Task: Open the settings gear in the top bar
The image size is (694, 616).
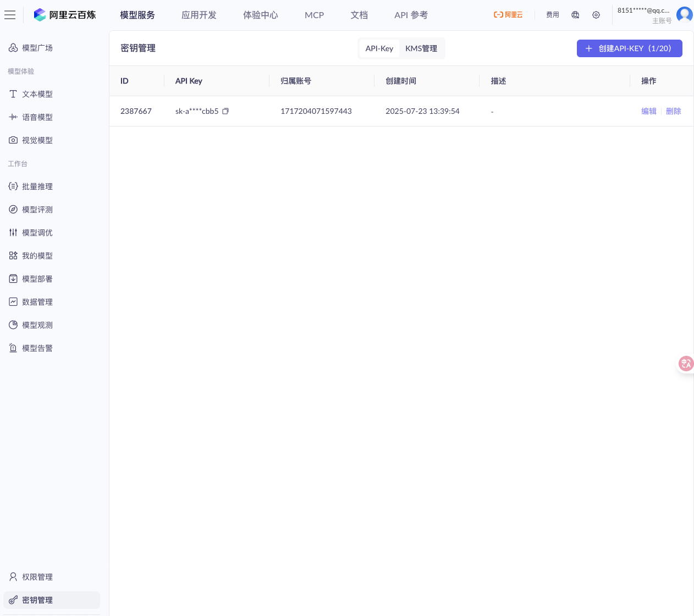Action: pyautogui.click(x=596, y=15)
